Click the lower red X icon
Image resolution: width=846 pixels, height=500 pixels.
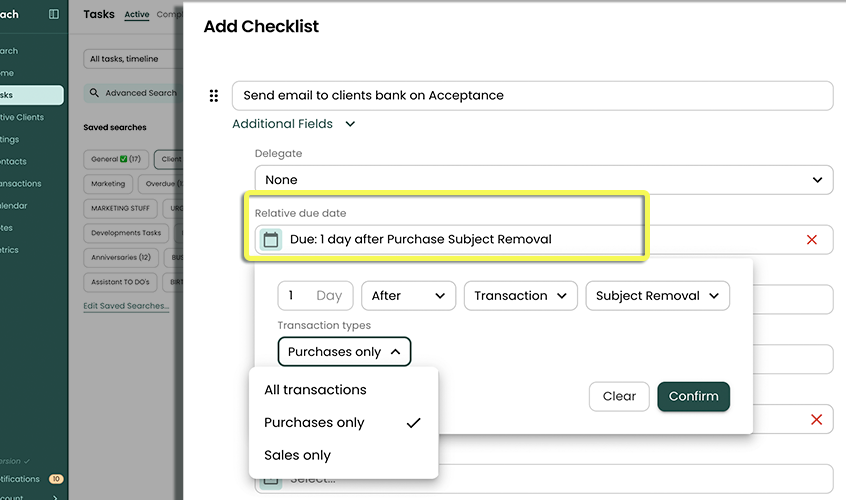pyautogui.click(x=816, y=420)
